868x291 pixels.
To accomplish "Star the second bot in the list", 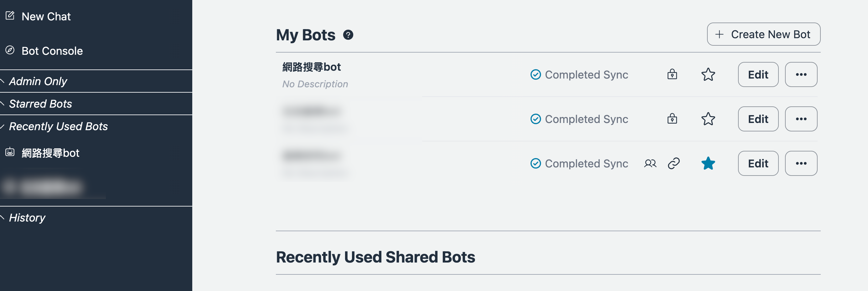I will 708,119.
